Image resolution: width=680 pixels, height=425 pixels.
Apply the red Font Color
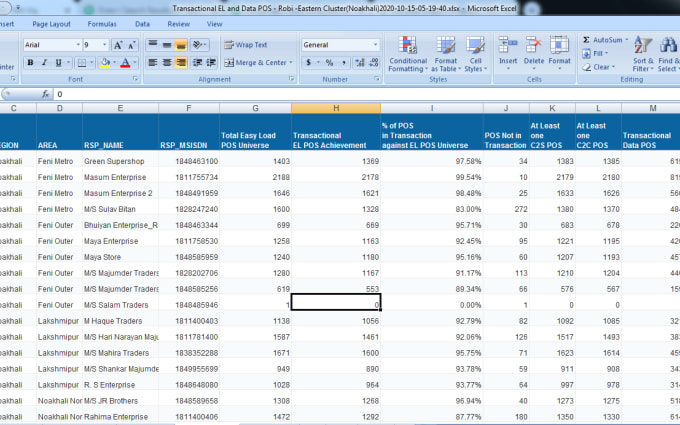point(125,63)
